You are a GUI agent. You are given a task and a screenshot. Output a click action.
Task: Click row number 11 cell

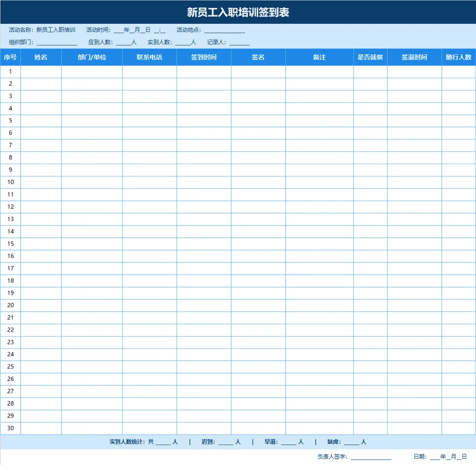(x=10, y=195)
